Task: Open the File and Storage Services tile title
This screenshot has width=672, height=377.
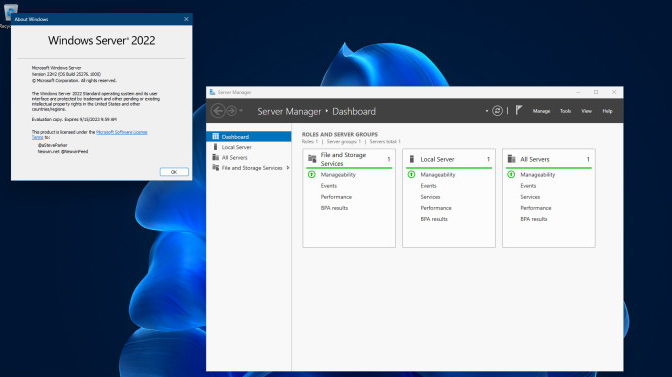Action: (x=343, y=159)
